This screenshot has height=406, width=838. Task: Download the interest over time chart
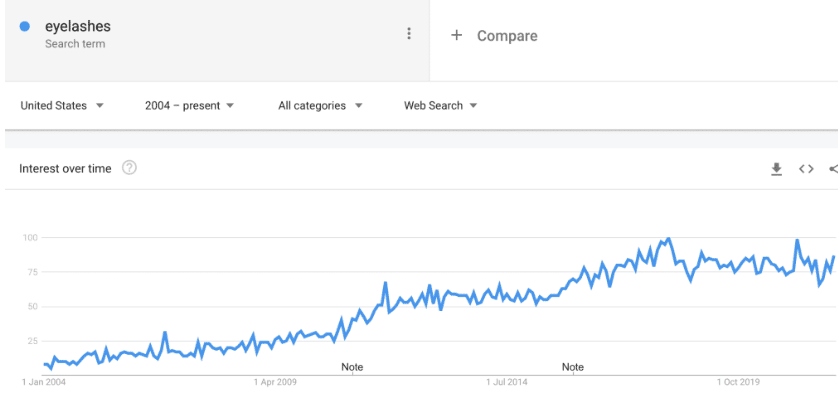pyautogui.click(x=776, y=169)
